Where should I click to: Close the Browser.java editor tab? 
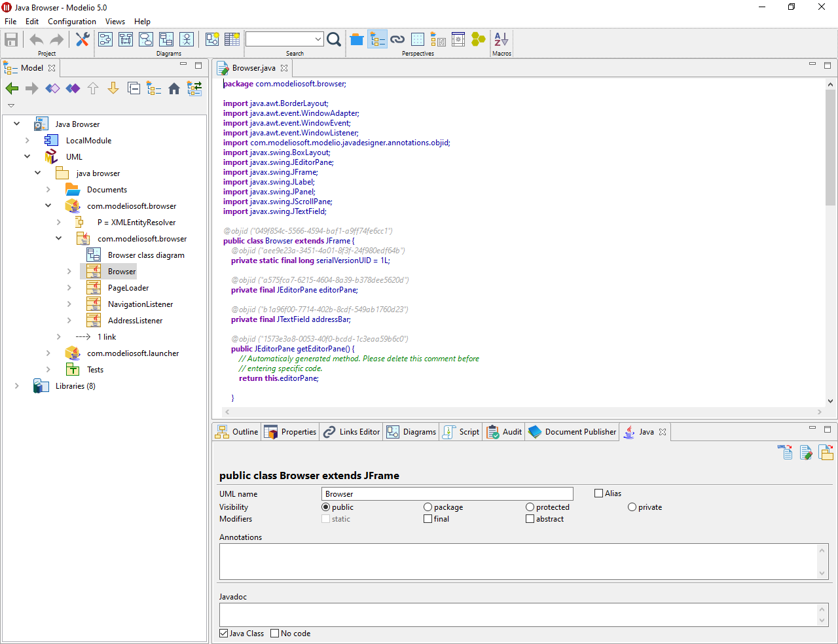click(x=284, y=68)
